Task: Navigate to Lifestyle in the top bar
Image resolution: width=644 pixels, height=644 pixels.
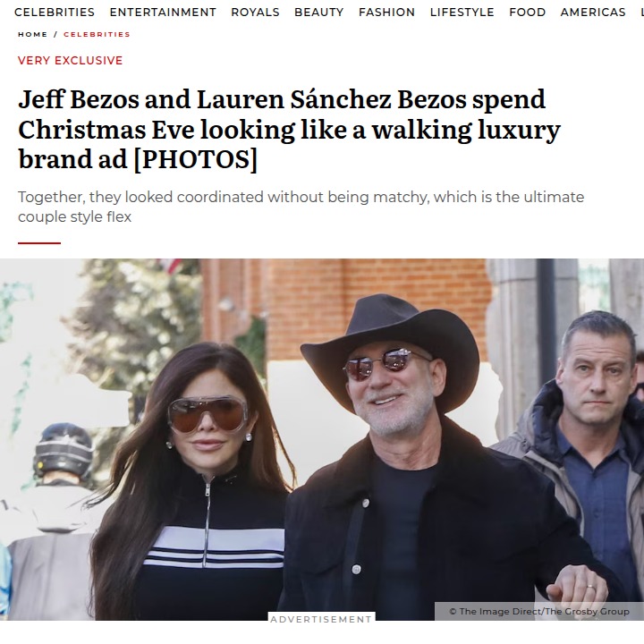Action: pyautogui.click(x=462, y=13)
